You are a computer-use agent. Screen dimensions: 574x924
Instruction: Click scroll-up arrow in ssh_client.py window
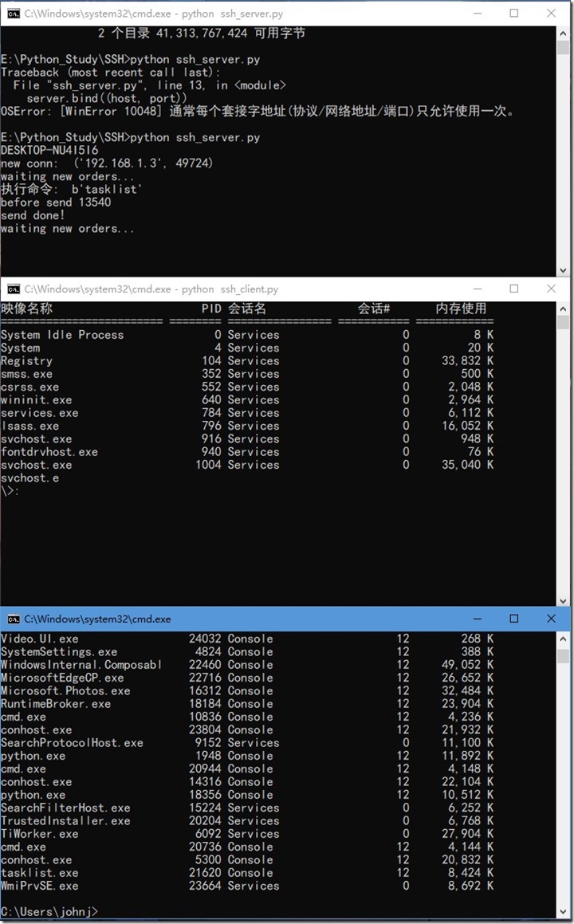click(x=563, y=309)
